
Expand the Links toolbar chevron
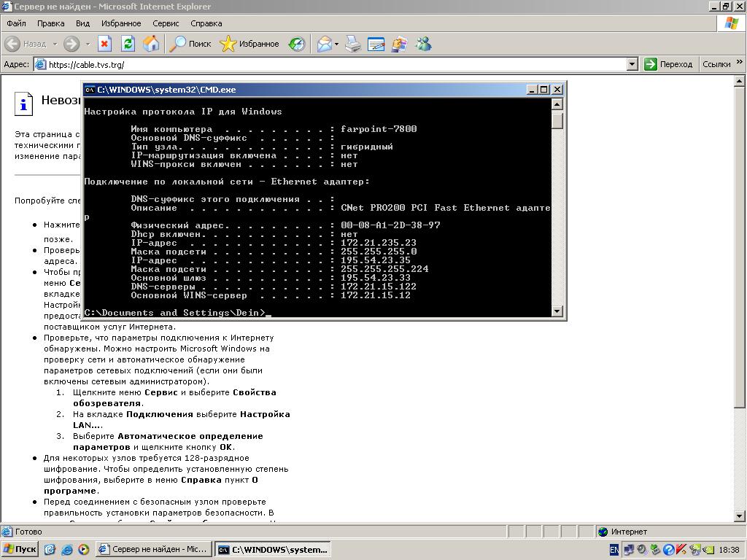(740, 62)
